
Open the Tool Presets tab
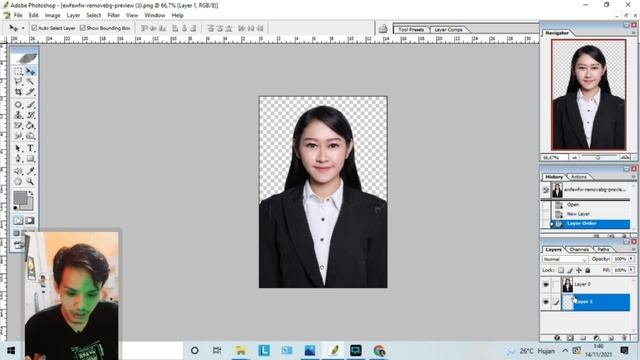(x=411, y=29)
